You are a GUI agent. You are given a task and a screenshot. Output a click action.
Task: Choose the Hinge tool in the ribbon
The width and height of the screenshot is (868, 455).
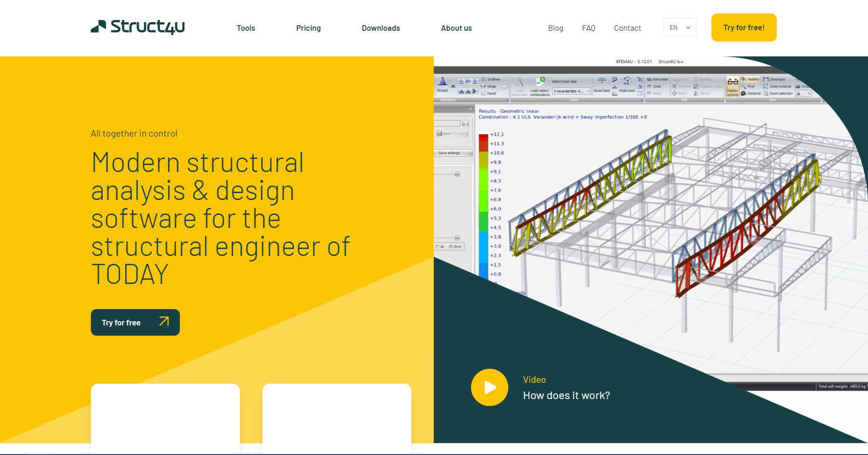(489, 86)
